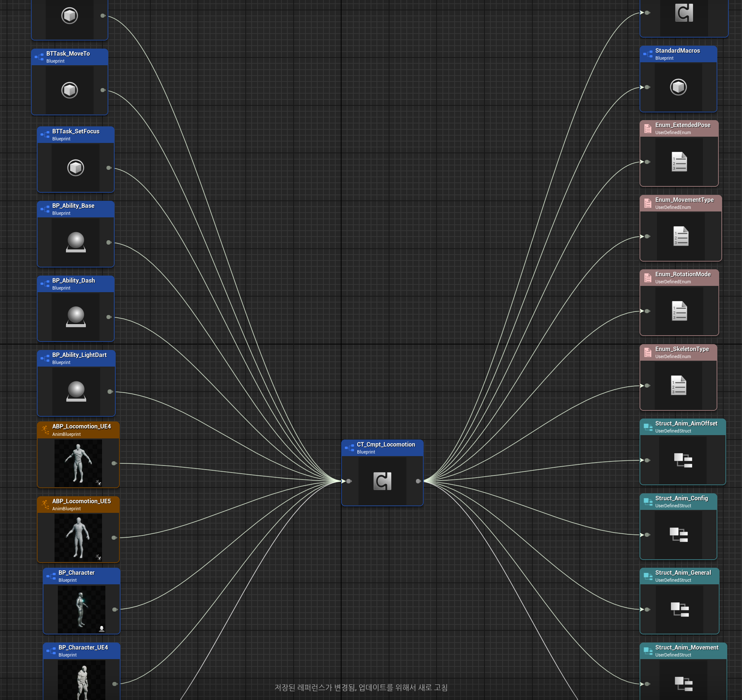The width and height of the screenshot is (742, 700).
Task: Click Struct_Anim_AimOffset struct type icon
Action: (648, 427)
